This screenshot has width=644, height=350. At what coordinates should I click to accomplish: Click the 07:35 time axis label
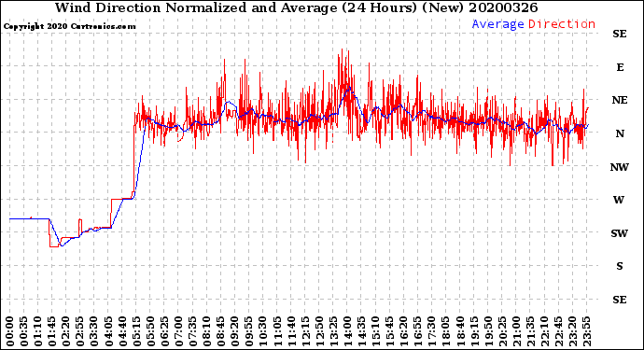pyautogui.click(x=192, y=331)
